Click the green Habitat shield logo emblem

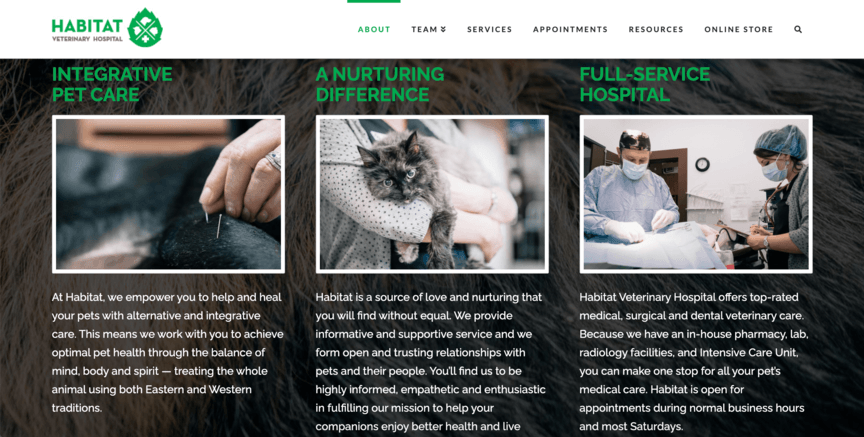145,28
